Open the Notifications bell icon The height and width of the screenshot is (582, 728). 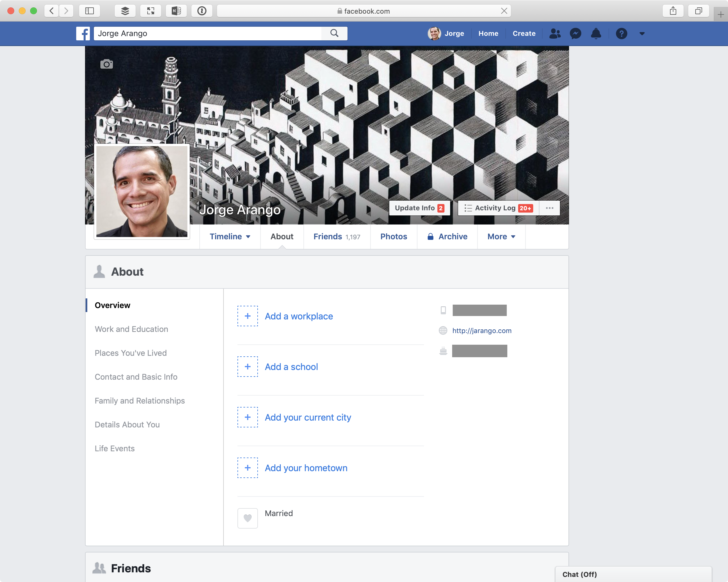[x=596, y=34]
